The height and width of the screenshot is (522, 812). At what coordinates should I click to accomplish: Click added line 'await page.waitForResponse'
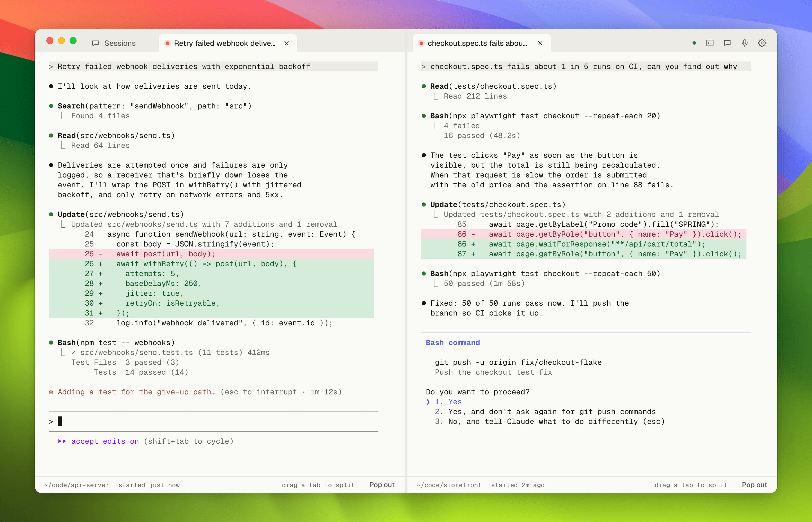(x=583, y=244)
